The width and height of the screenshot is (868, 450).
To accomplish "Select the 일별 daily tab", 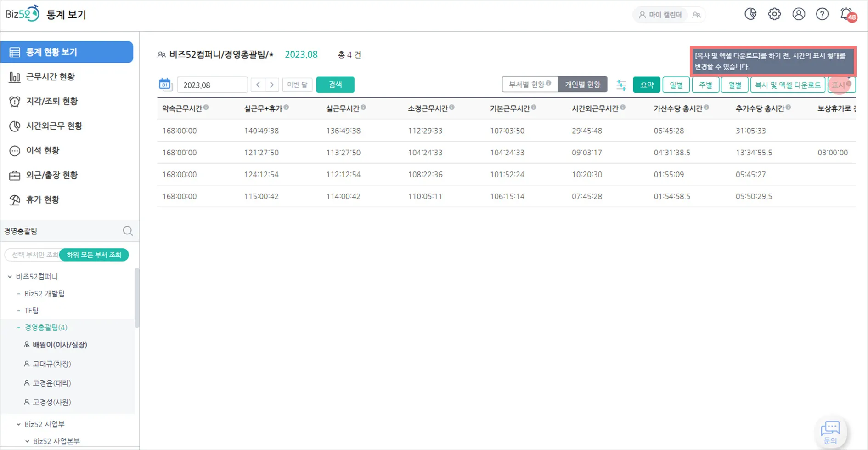I will coord(676,85).
